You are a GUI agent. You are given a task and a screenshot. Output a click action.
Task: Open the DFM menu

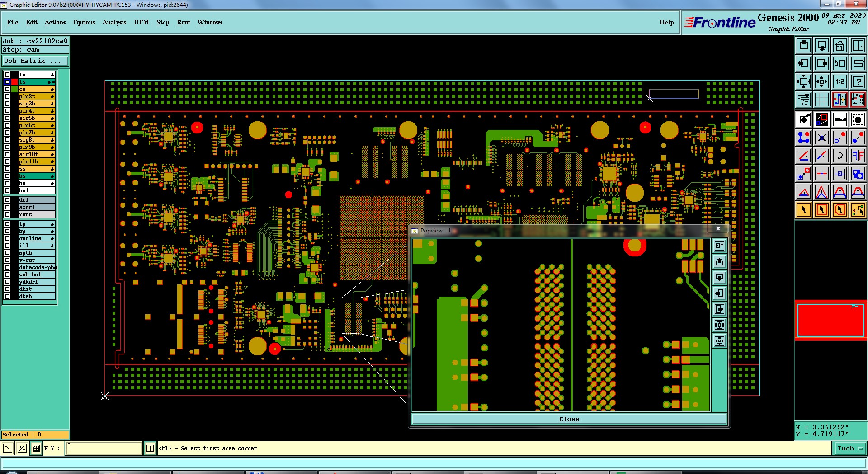coord(142,22)
